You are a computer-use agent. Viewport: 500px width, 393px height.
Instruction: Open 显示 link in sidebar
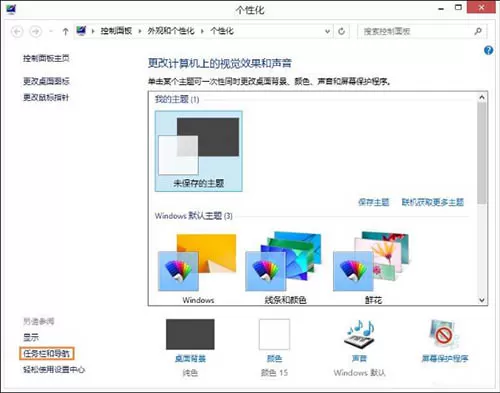[x=31, y=337]
